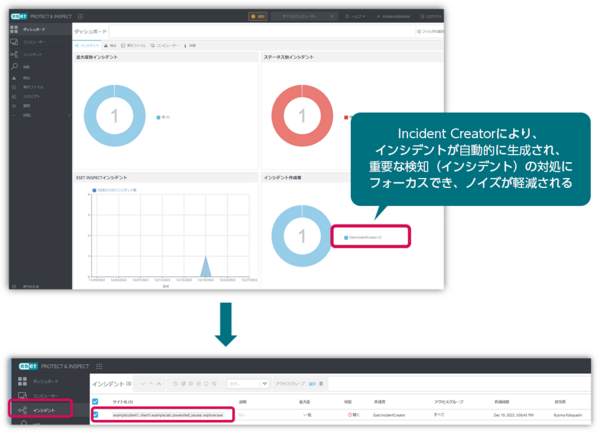Tick the checkbox on the incident row
Screen dimensions: 600x437
(x=96, y=413)
